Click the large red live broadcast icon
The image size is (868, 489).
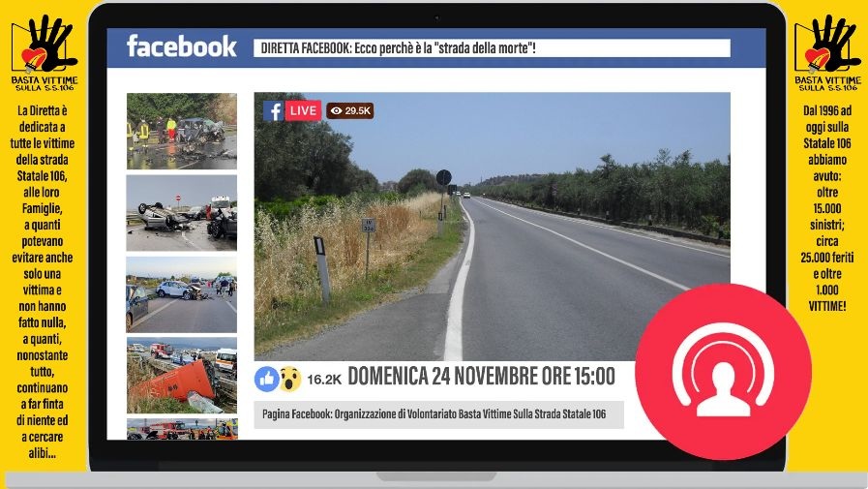point(723,372)
